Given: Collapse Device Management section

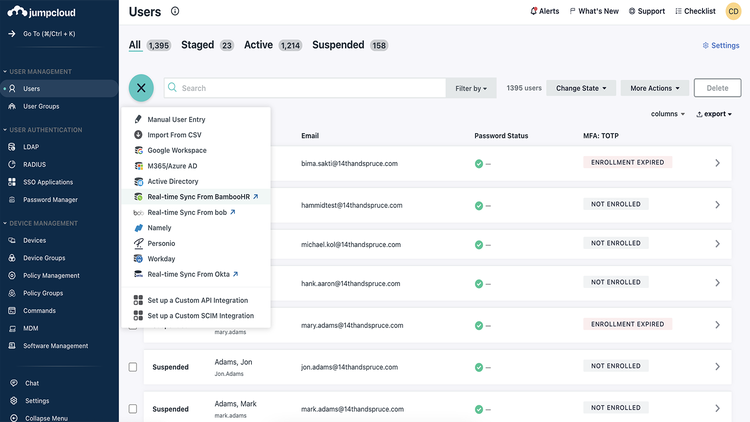Looking at the screenshot, I should point(40,223).
